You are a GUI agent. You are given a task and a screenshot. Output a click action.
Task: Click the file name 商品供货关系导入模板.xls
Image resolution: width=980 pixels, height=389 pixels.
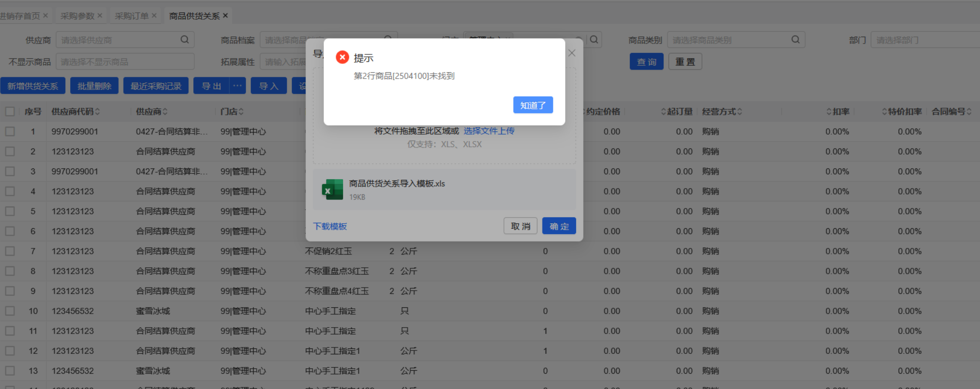coord(397,184)
